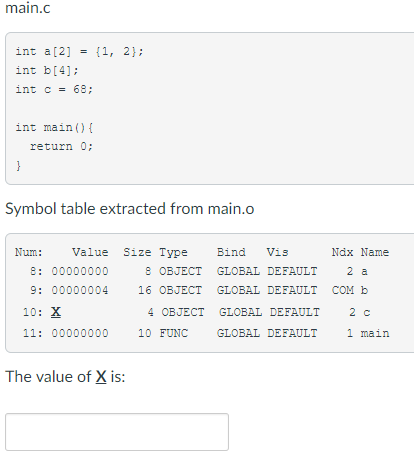Viewport: 414px width, 461px height.
Task: Click the Bind column header
Action: tap(231, 252)
